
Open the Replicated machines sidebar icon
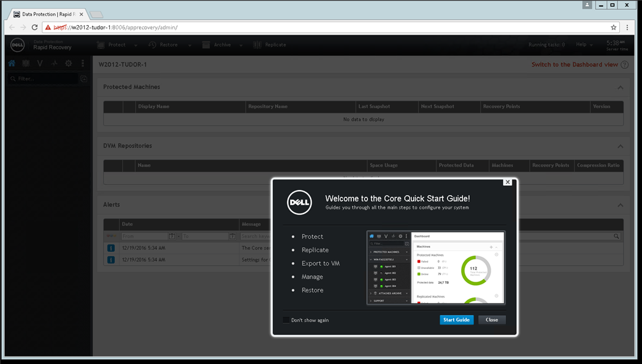[26, 63]
